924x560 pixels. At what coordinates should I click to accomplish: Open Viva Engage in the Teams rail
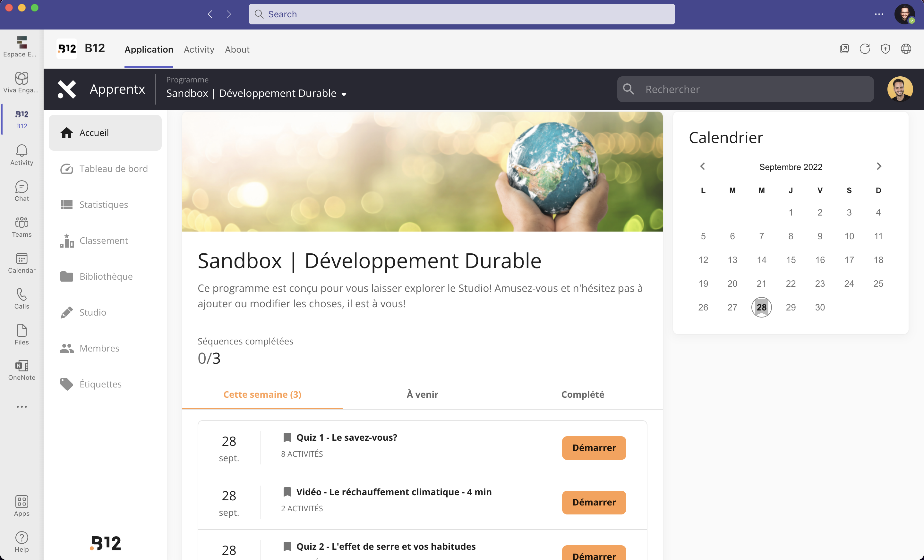coord(21,82)
